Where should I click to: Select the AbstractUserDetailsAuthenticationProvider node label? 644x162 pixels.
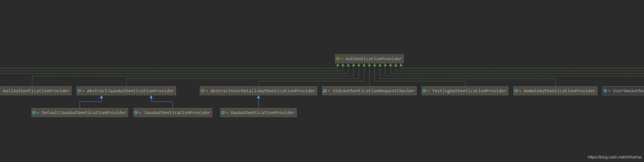pyautogui.click(x=263, y=91)
